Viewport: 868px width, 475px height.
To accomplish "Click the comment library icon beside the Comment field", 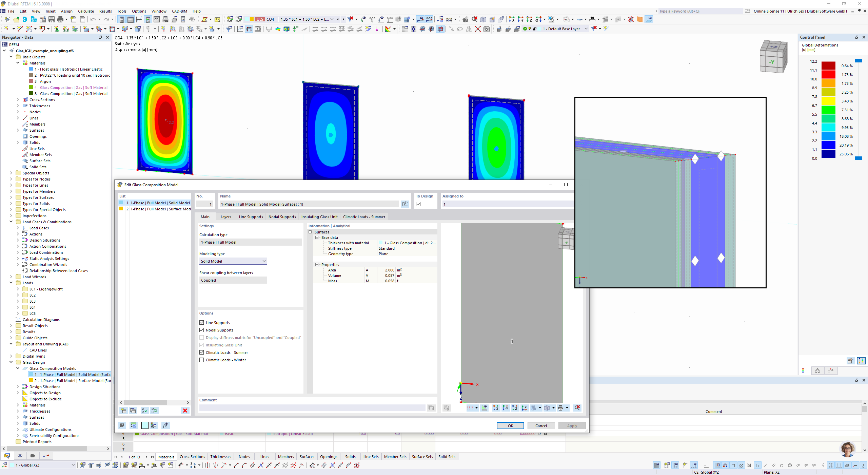I will (431, 408).
